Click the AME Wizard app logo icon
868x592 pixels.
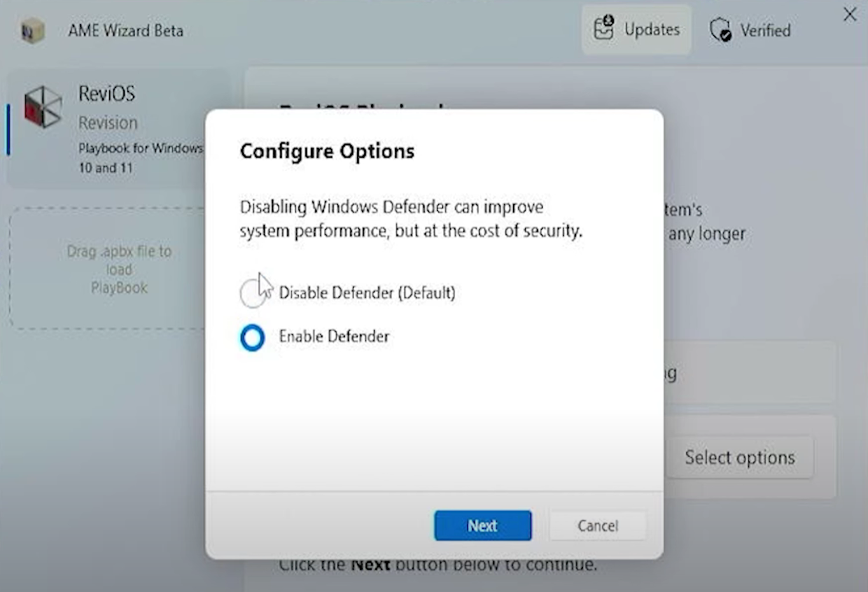[x=32, y=30]
